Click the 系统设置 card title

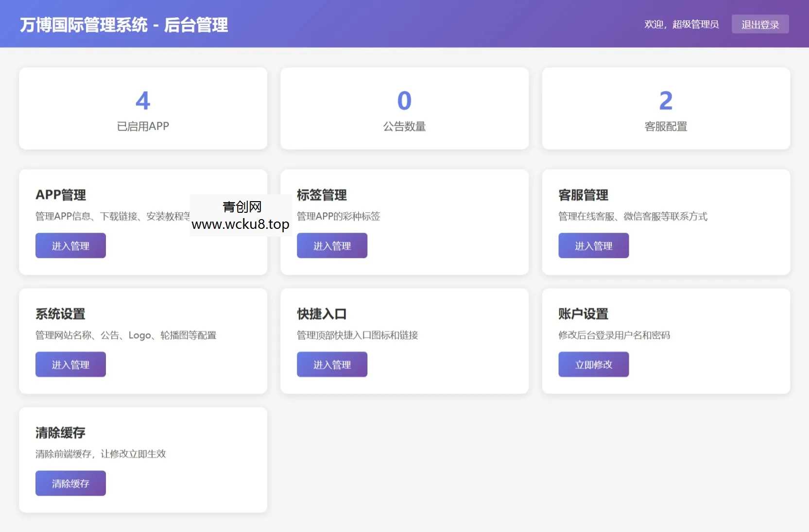tap(59, 314)
